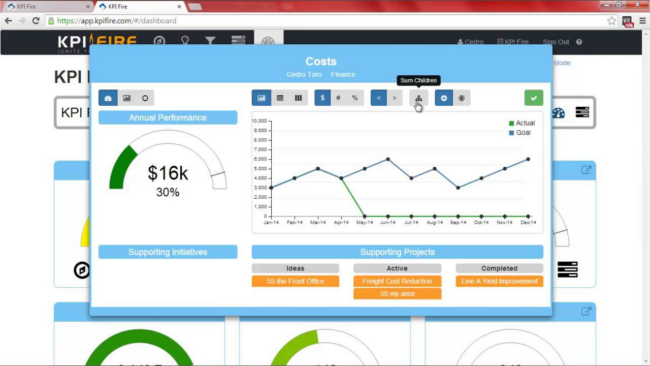650x366 pixels.
Task: Open the lightbulb ideas icon in navbar
Action: tap(185, 41)
